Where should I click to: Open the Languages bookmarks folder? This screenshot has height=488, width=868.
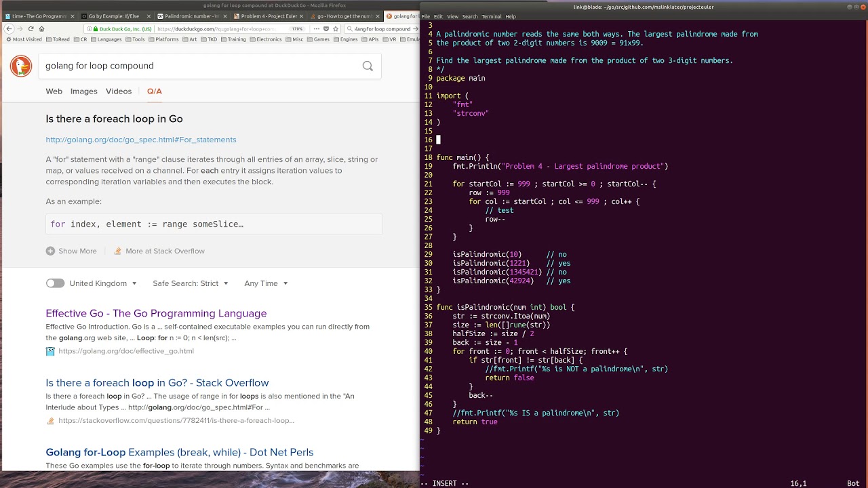coord(106,39)
